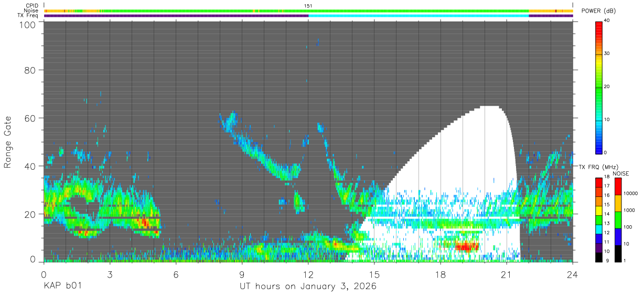Click the Noise row label
This screenshot has width=644, height=297.
[x=31, y=10]
